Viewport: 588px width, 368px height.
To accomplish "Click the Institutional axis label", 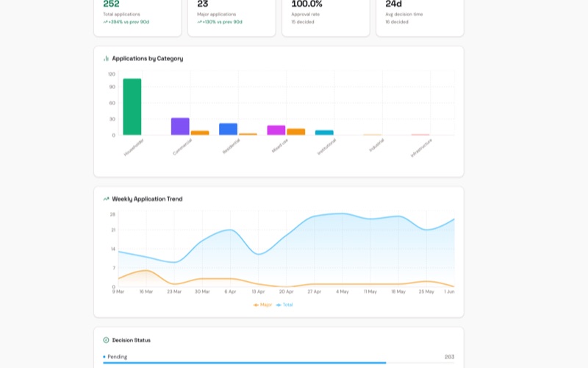I will [326, 146].
